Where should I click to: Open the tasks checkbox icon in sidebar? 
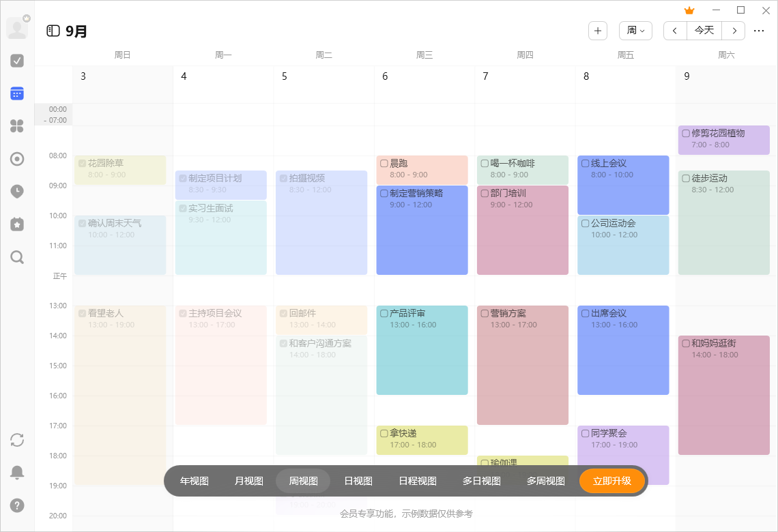(17, 61)
